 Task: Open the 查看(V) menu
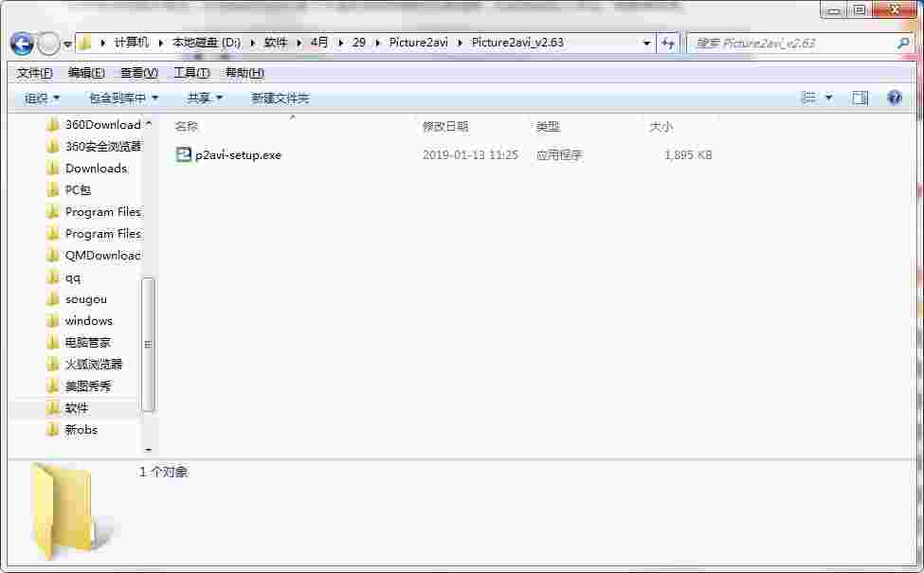click(x=139, y=72)
